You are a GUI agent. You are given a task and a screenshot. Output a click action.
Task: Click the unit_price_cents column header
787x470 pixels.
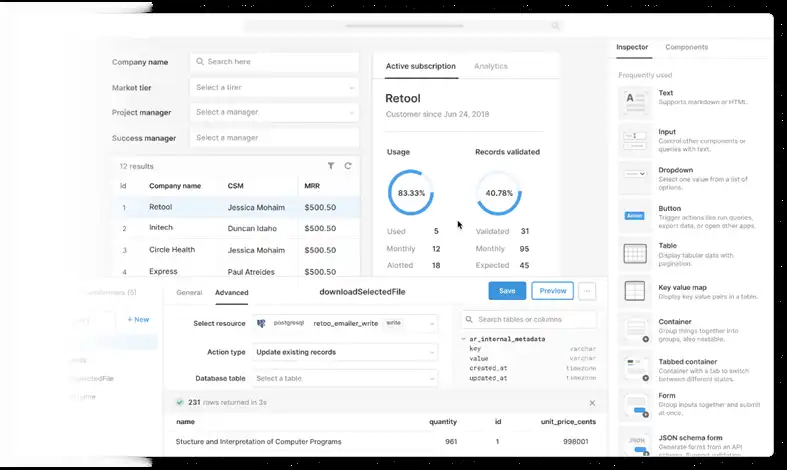[x=568, y=422]
